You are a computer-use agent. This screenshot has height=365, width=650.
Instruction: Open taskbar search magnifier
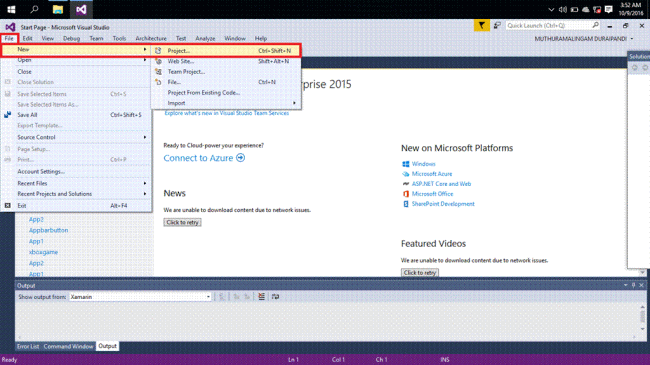tap(34, 9)
